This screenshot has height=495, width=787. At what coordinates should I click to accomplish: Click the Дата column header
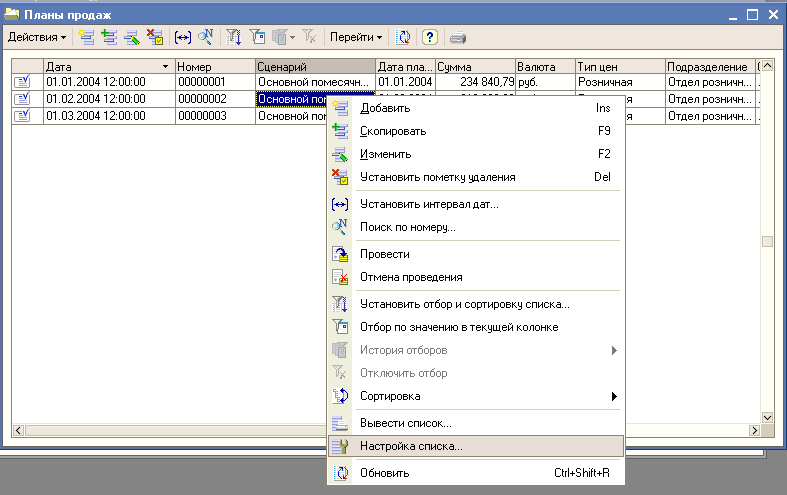tap(100, 66)
